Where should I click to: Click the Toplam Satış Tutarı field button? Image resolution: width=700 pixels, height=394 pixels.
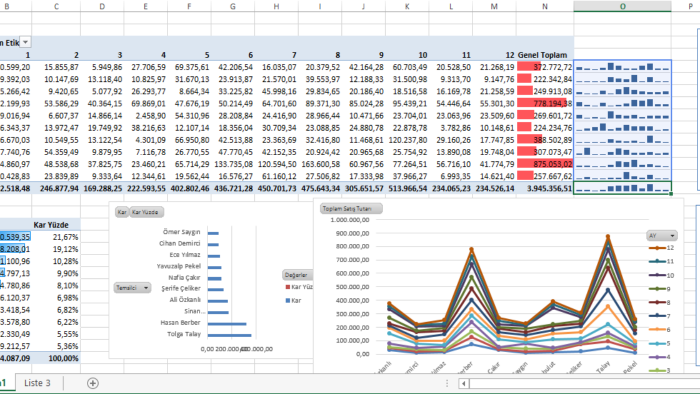click(x=351, y=208)
